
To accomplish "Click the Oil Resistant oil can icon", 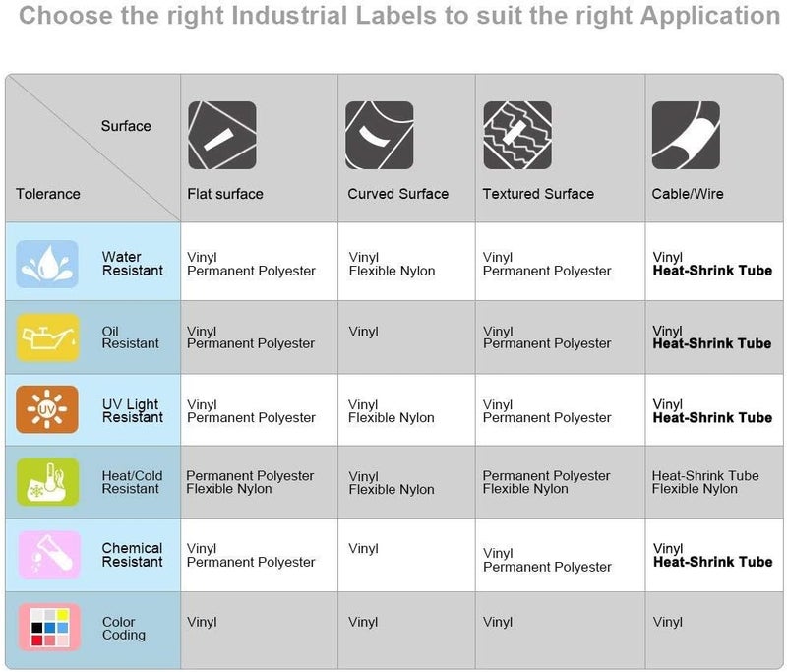I will [x=47, y=337].
